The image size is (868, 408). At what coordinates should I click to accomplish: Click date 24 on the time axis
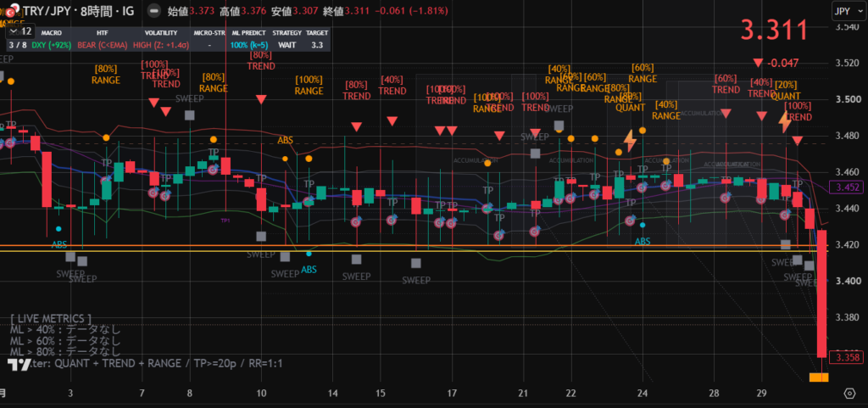643,394
